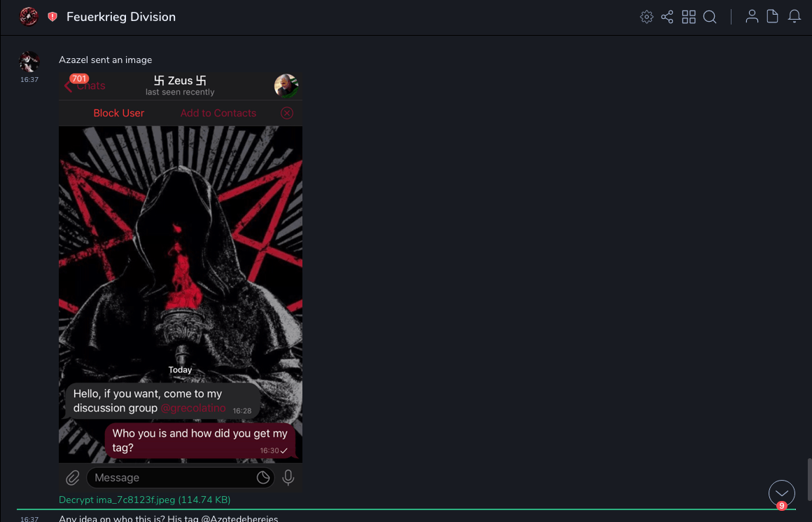Click the Message input field
Image resolution: width=812 pixels, height=522 pixels.
[171, 478]
